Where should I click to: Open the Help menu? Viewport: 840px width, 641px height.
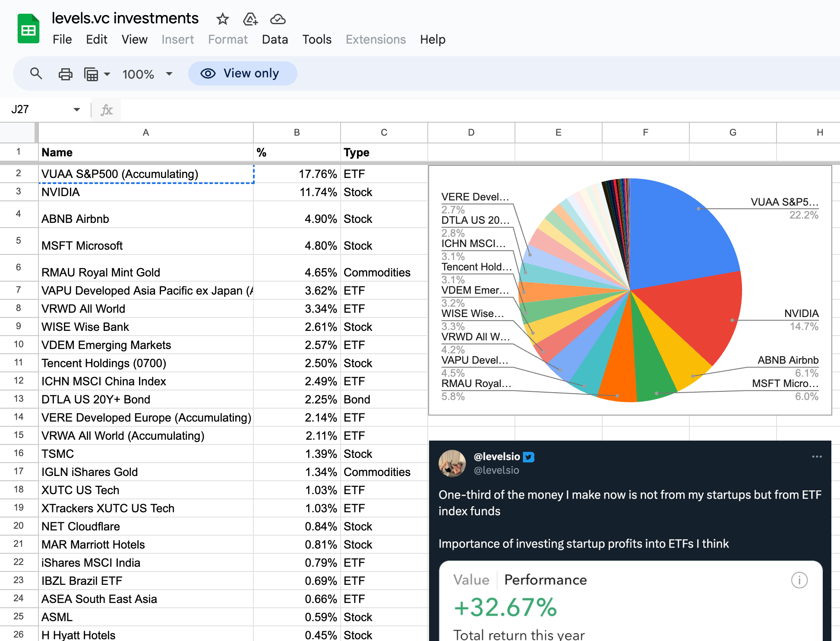pos(433,39)
